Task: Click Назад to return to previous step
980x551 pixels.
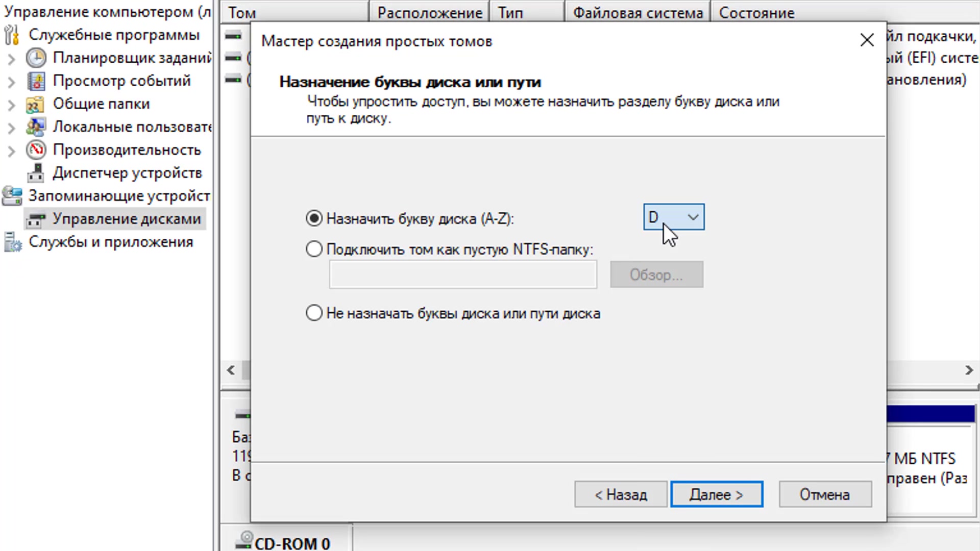Action: tap(621, 494)
